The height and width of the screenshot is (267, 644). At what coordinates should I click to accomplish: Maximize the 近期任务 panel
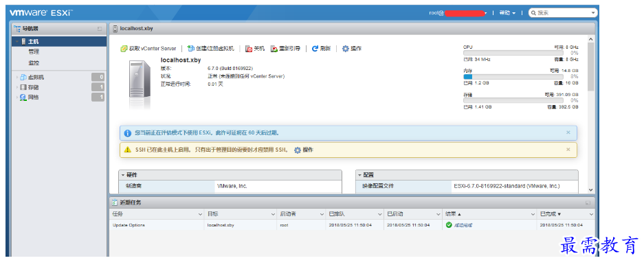pyautogui.click(x=588, y=202)
